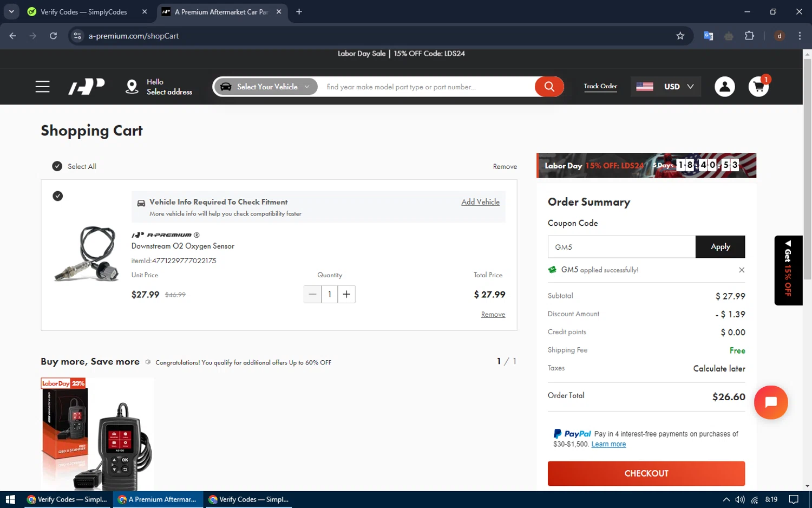
Task: Click the Add Vehicle link
Action: click(480, 202)
